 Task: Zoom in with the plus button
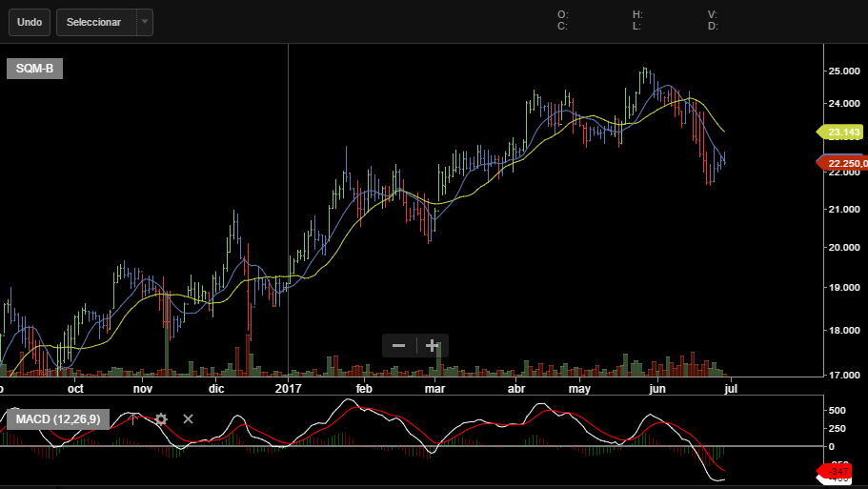pyautogui.click(x=432, y=346)
